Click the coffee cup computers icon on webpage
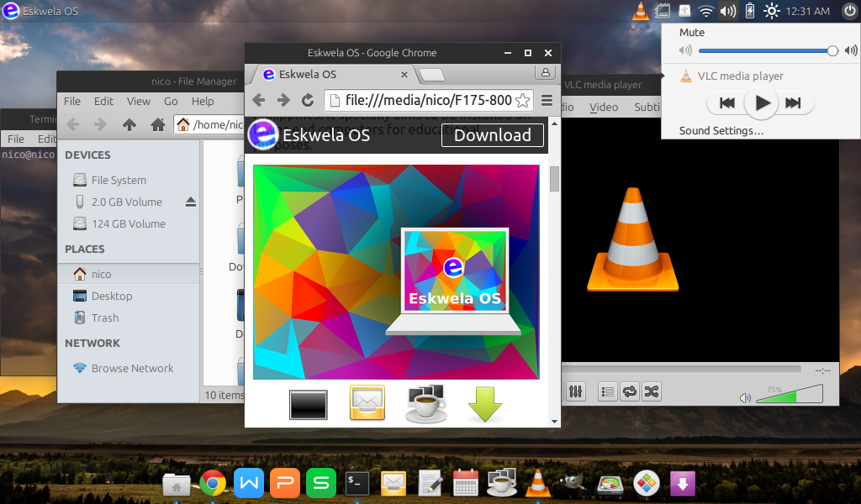 [426, 404]
